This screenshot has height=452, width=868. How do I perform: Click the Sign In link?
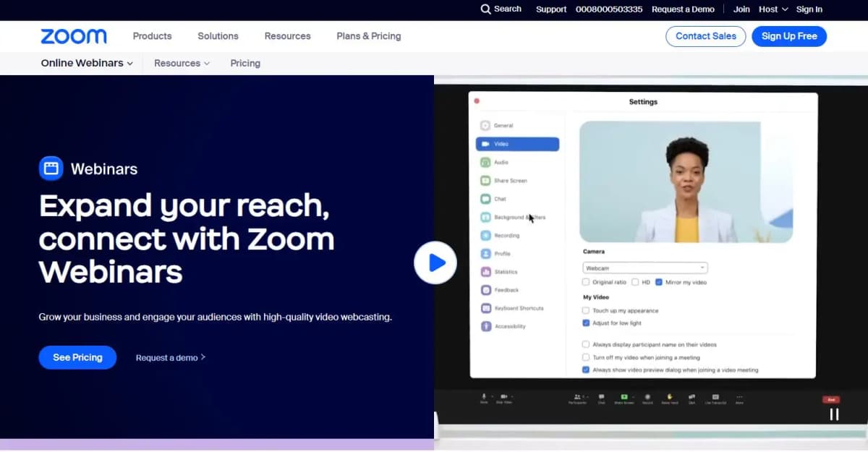click(809, 9)
